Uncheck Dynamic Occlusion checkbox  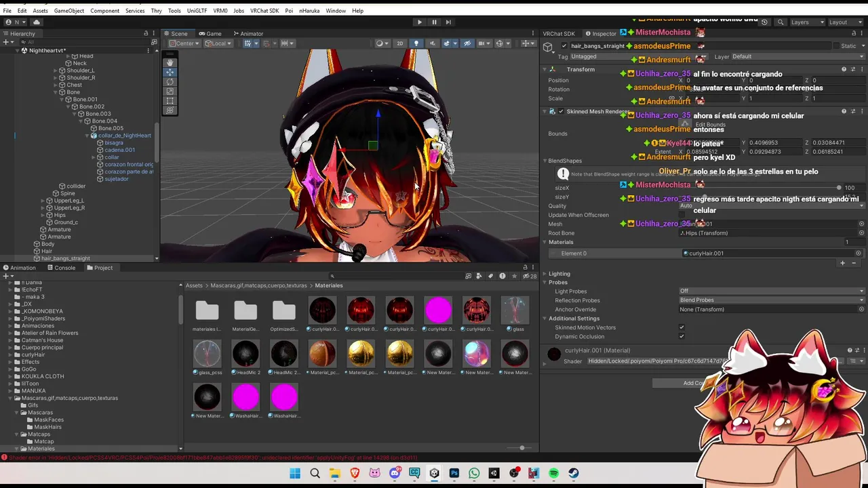[682, 336]
